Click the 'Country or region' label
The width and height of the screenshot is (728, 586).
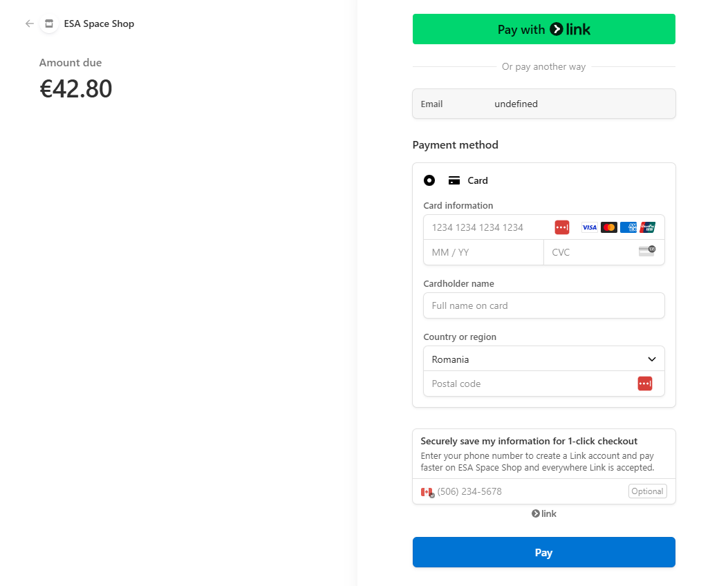point(460,337)
